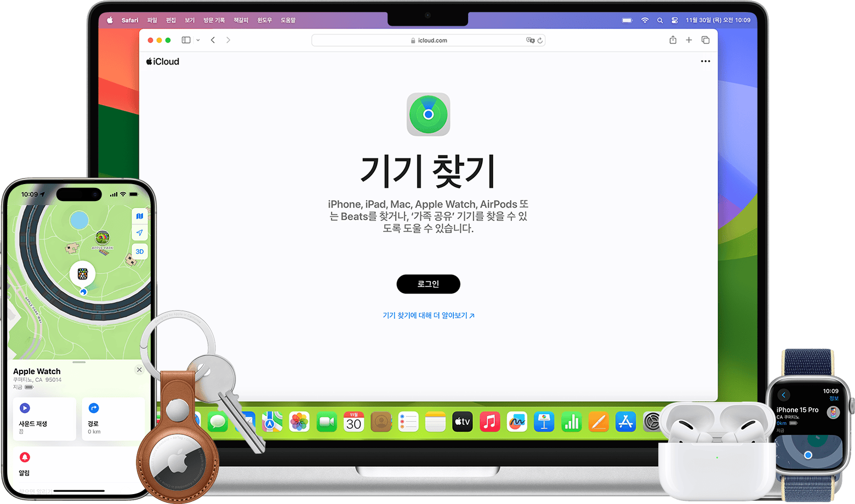Viewport: 855px width, 504px height.
Task: Open Control Center icon in the menu bar
Action: (675, 20)
